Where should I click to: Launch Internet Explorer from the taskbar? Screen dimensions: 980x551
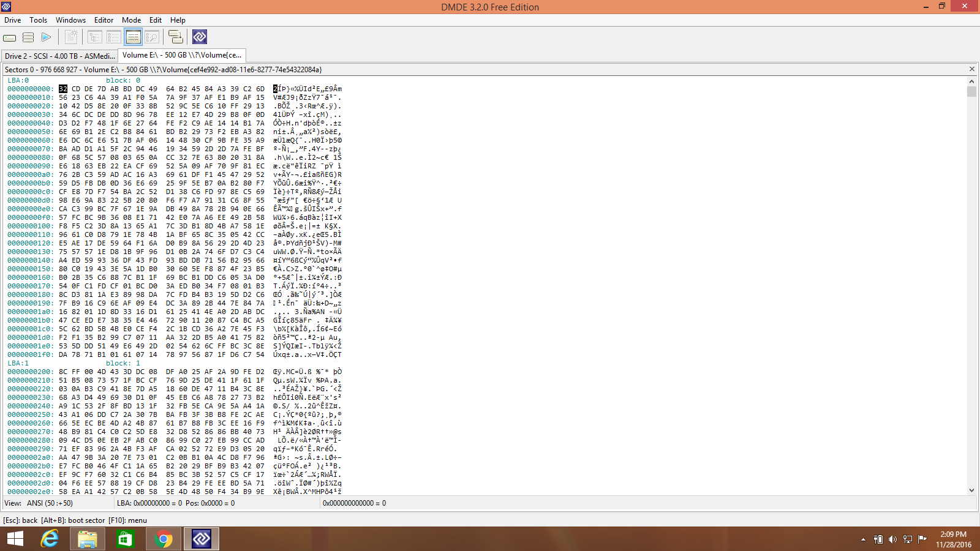click(x=50, y=539)
